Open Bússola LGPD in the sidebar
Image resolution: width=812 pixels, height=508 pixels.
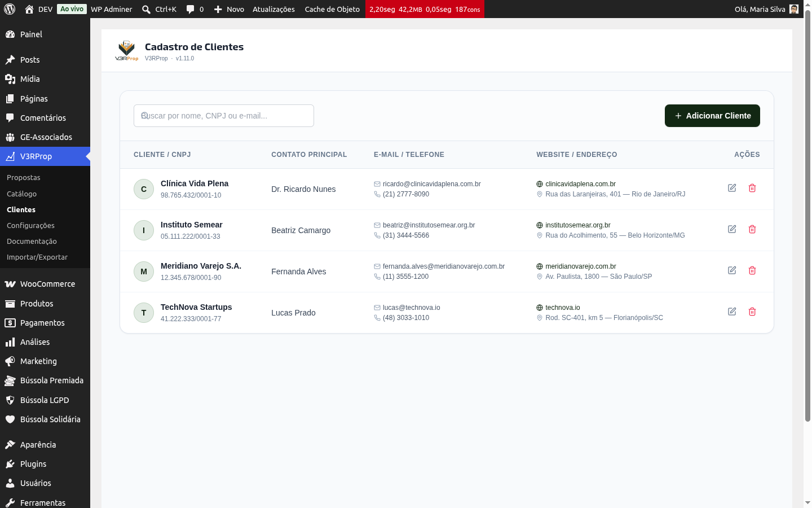pyautogui.click(x=45, y=400)
